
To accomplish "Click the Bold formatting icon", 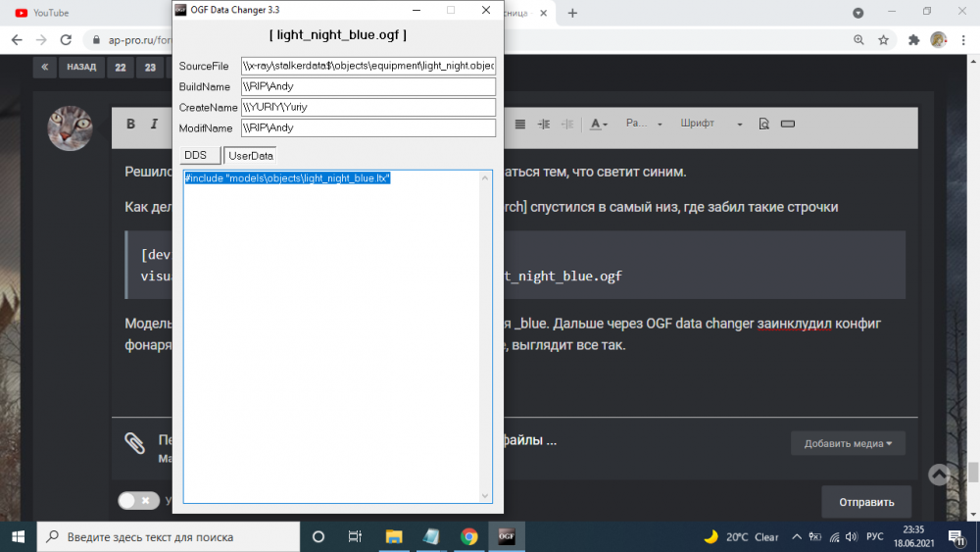I will (130, 125).
